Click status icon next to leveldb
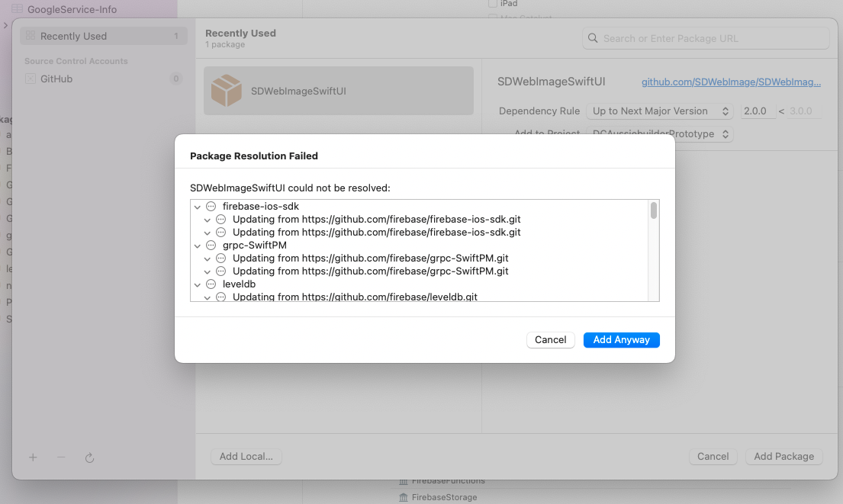Image resolution: width=843 pixels, height=504 pixels. coord(211,284)
